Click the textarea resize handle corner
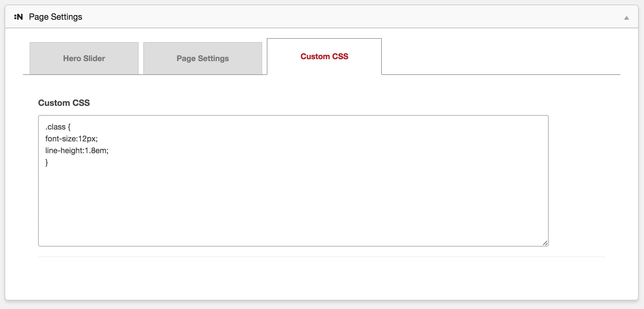The height and width of the screenshot is (309, 644). pos(545,243)
